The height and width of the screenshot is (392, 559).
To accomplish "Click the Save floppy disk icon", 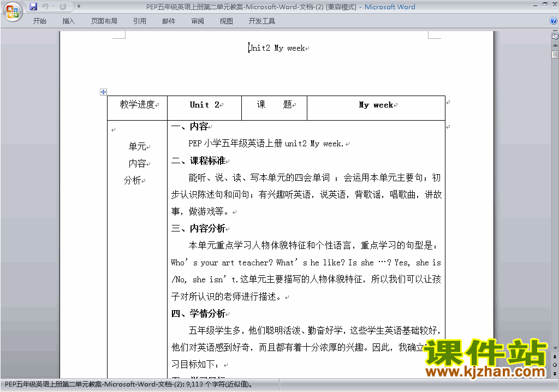I will pos(33,7).
